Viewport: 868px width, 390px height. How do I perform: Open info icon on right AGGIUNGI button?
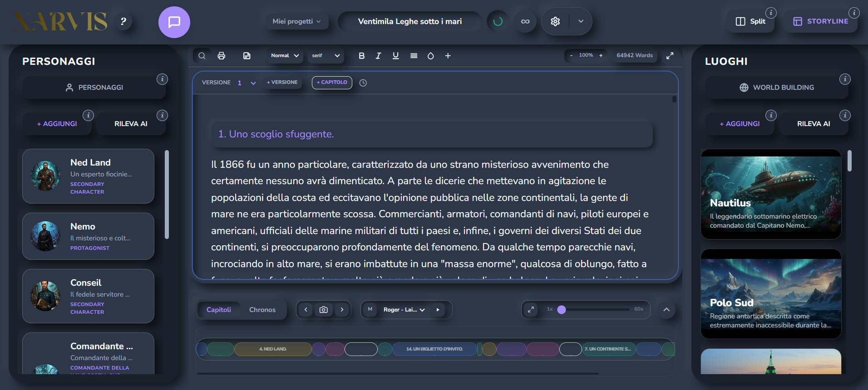pyautogui.click(x=771, y=115)
